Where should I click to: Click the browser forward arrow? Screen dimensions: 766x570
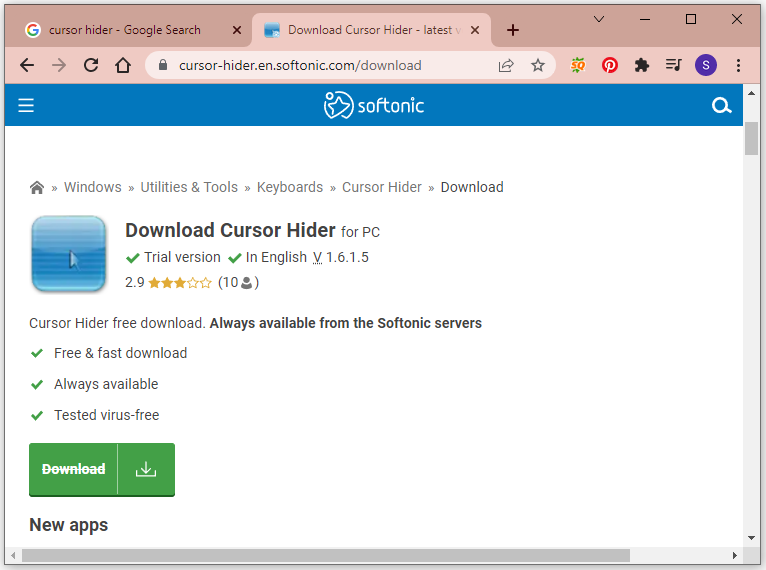59,65
